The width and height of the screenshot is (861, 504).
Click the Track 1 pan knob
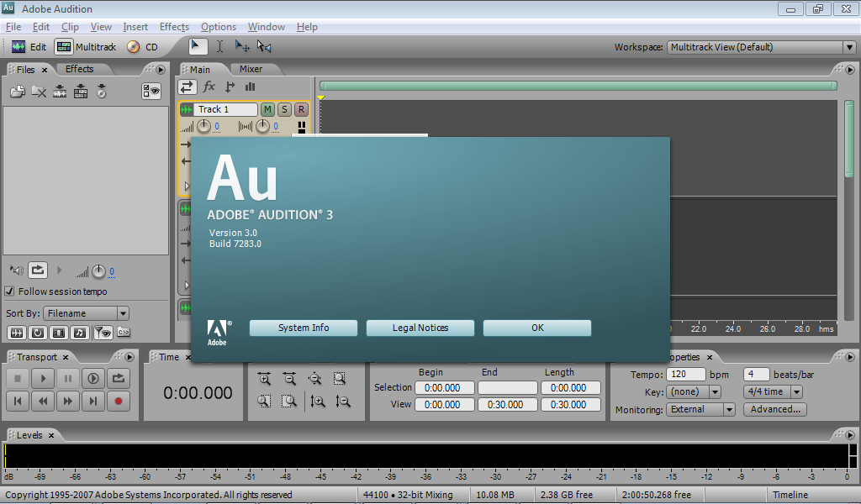pos(262,127)
